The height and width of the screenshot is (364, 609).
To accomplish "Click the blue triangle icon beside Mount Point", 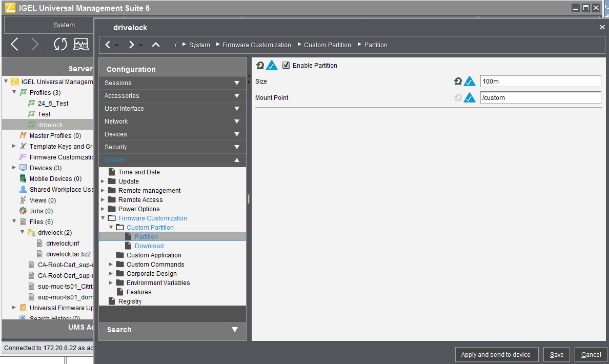I will click(470, 97).
